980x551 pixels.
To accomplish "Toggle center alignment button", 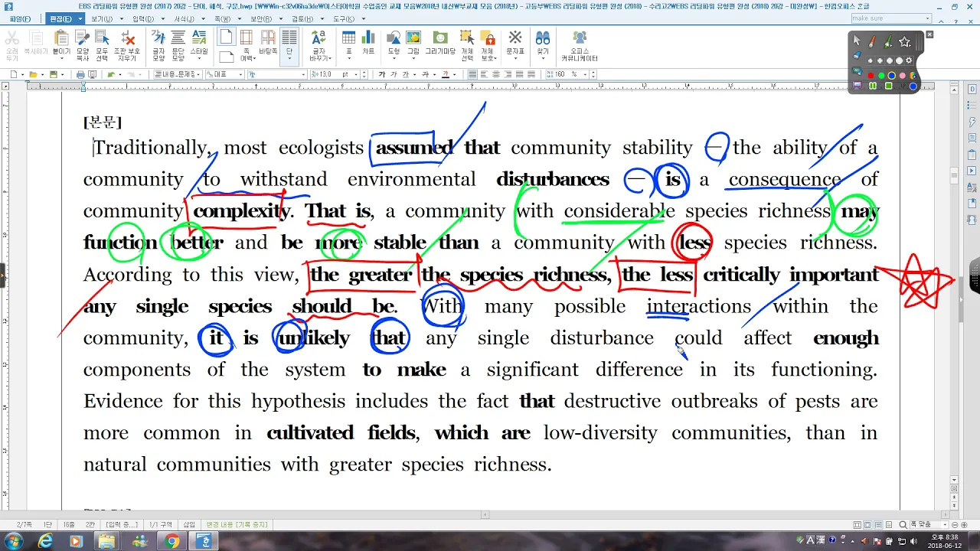I will click(x=496, y=74).
